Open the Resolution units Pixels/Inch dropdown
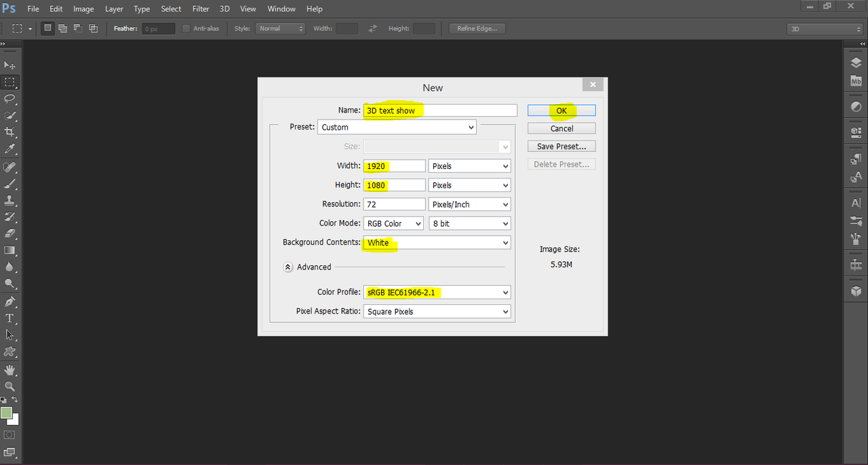Image resolution: width=868 pixels, height=465 pixels. tap(469, 204)
